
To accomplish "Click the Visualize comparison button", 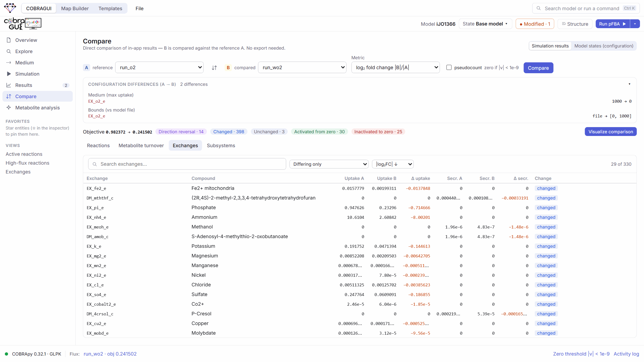I will (610, 132).
